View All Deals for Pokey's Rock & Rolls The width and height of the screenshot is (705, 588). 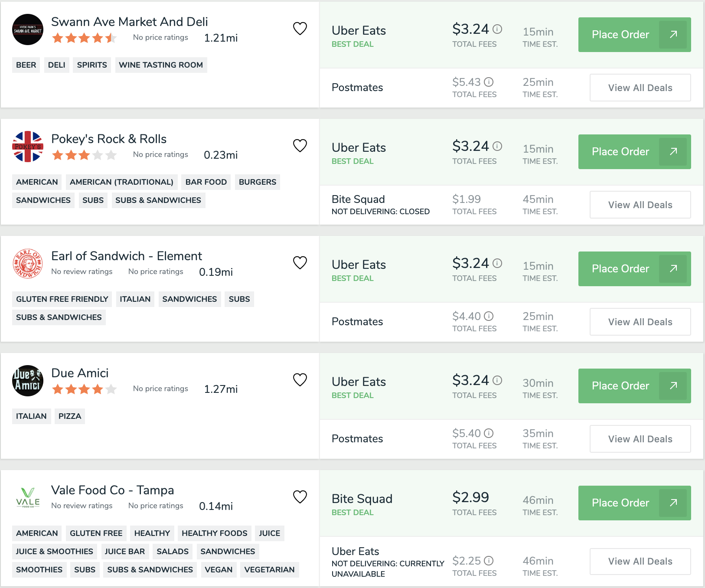point(640,205)
